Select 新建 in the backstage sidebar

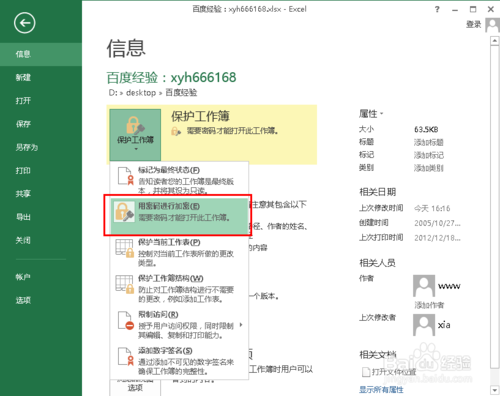(41, 78)
